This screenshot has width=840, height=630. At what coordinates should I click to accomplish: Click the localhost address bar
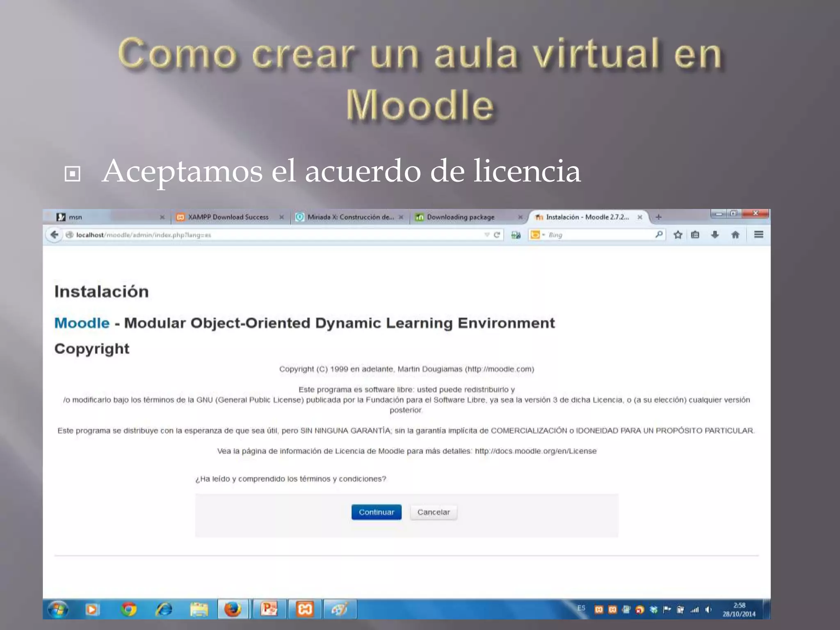point(275,235)
